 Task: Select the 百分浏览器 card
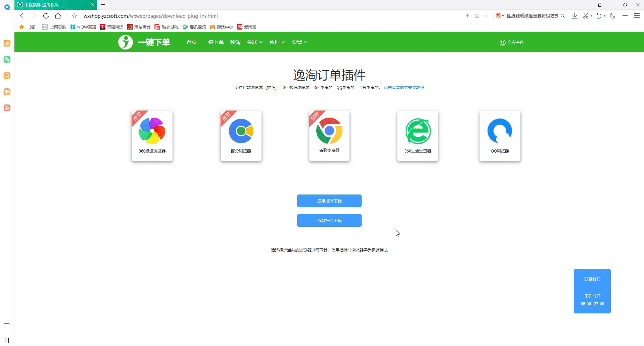coord(241,136)
